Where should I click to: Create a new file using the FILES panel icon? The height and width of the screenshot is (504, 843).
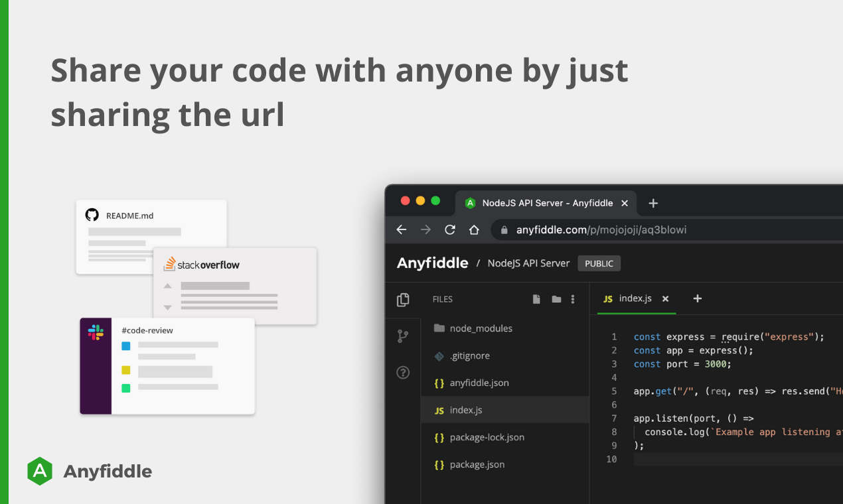[x=536, y=299]
